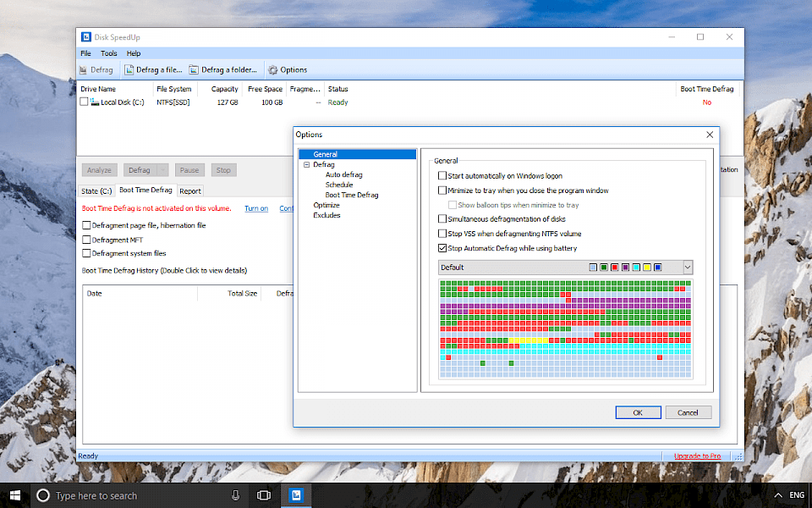The height and width of the screenshot is (508, 812).
Task: Click the red swatch in the Default scheme box
Action: (615, 268)
